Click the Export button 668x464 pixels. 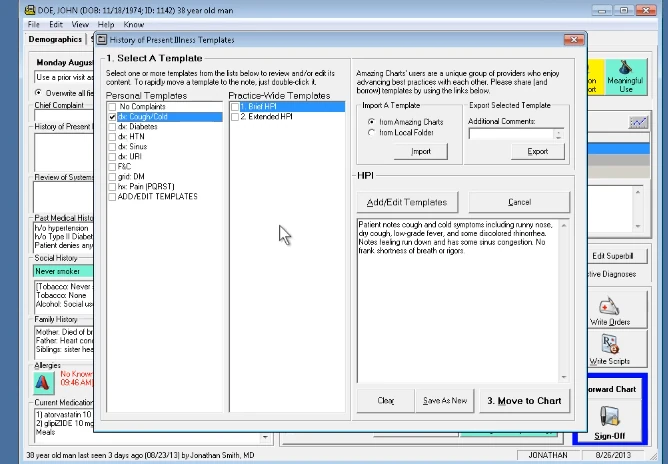coord(538,151)
